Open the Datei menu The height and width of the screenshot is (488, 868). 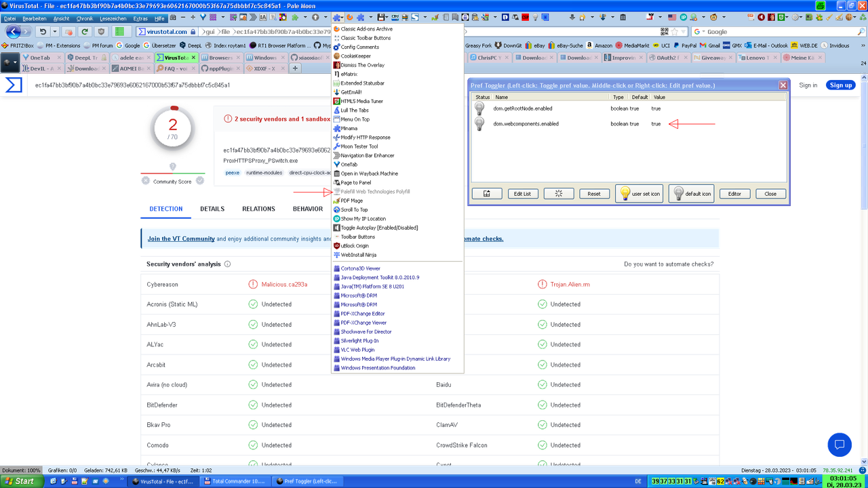click(x=9, y=18)
